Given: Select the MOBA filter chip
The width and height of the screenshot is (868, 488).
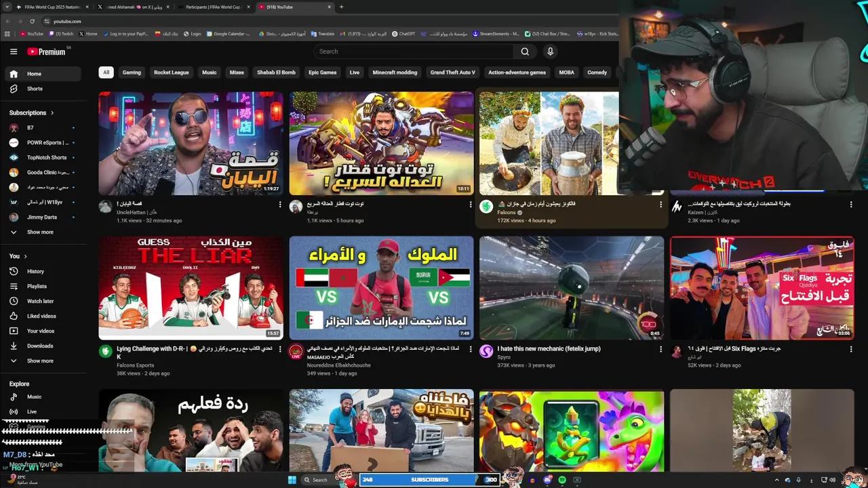Looking at the screenshot, I should 566,73.
